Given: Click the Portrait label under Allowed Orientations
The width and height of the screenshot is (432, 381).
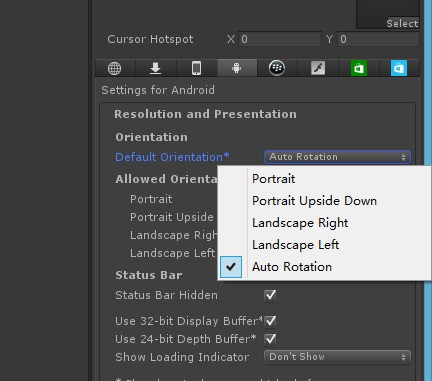Looking at the screenshot, I should pyautogui.click(x=151, y=199).
